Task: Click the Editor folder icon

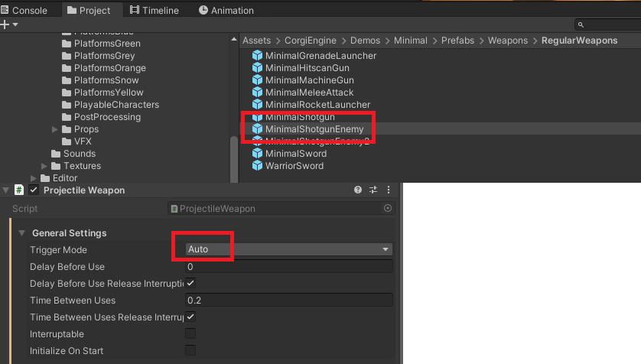Action: coord(45,178)
